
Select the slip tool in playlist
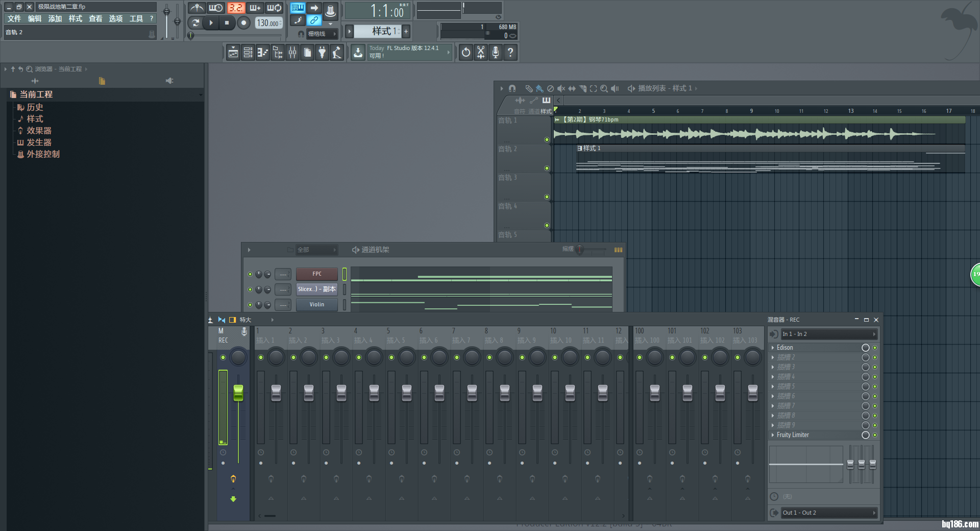click(x=572, y=88)
